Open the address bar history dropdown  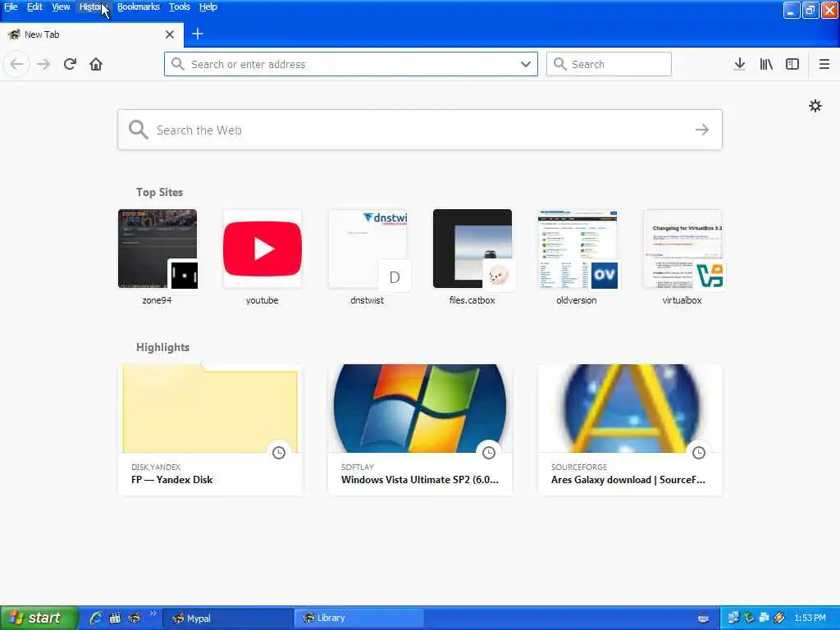tap(526, 64)
